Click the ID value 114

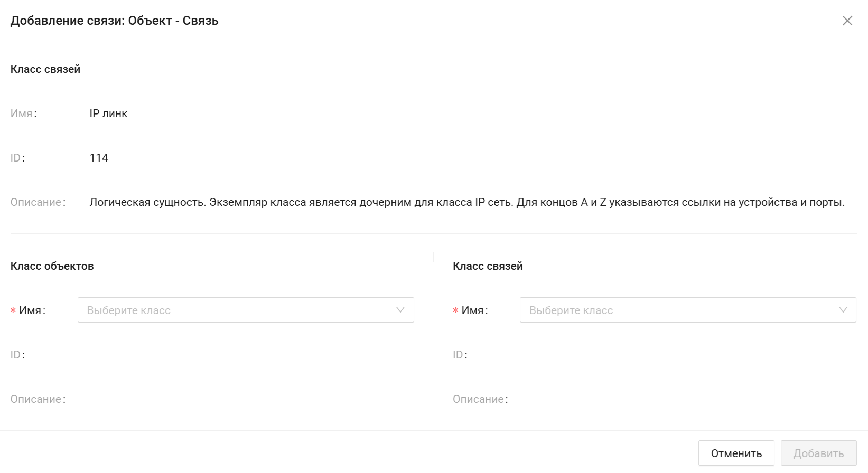click(99, 158)
